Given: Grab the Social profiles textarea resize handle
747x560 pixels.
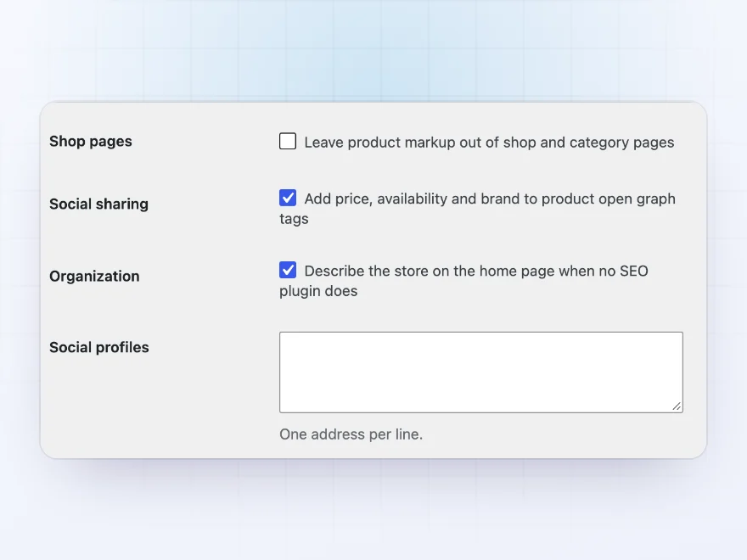Looking at the screenshot, I should tap(677, 406).
